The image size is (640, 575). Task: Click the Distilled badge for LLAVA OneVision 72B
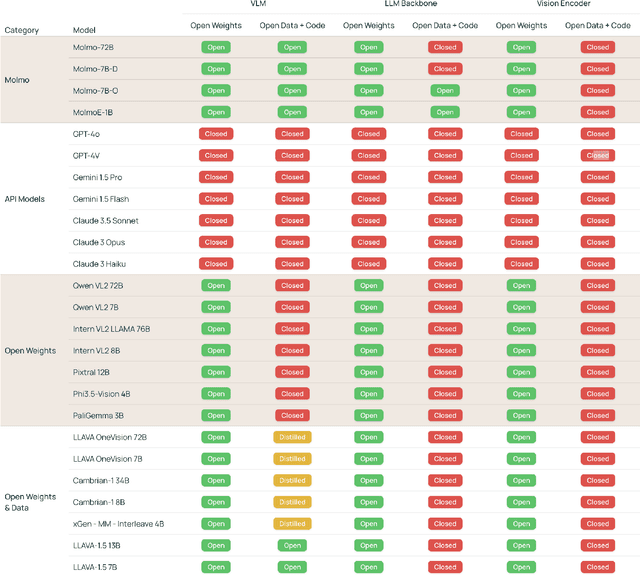(292, 437)
